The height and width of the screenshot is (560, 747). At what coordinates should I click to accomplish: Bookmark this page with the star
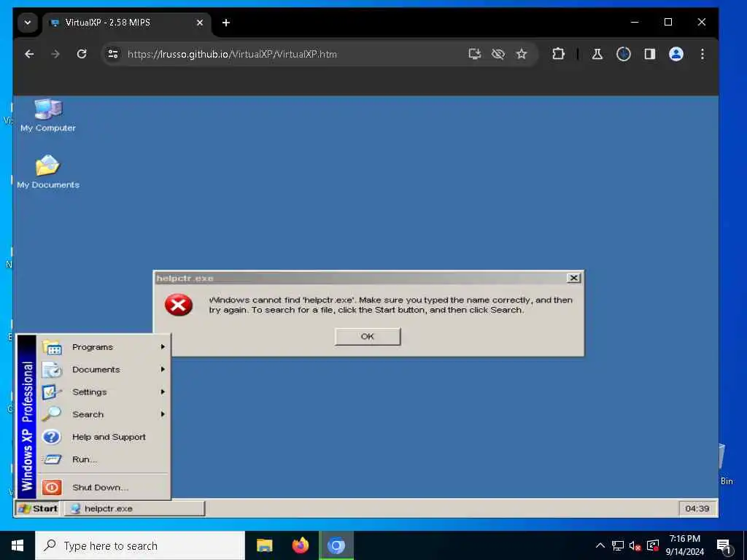click(x=522, y=54)
